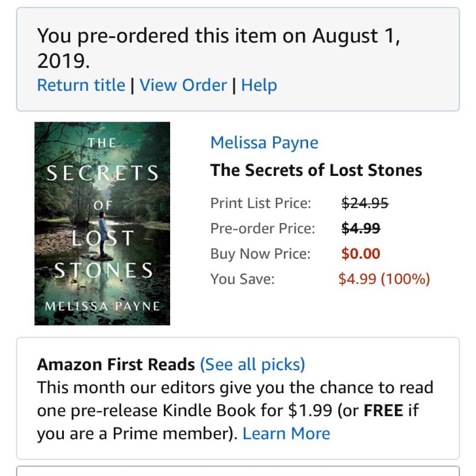Click the Buy Now Price label
The width and height of the screenshot is (476, 476).
[x=260, y=254]
